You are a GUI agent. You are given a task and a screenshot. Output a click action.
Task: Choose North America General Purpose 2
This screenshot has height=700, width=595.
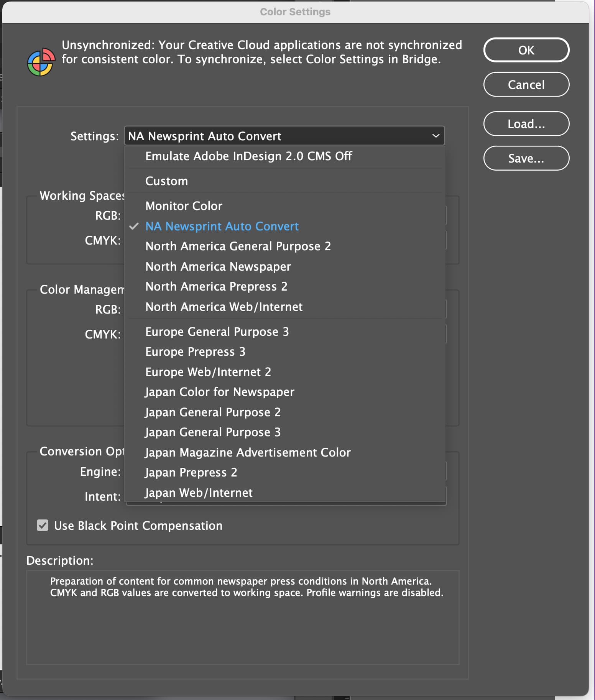[238, 246]
